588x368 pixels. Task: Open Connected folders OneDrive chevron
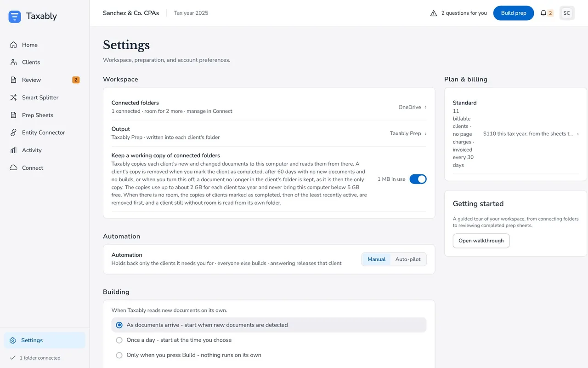point(426,107)
